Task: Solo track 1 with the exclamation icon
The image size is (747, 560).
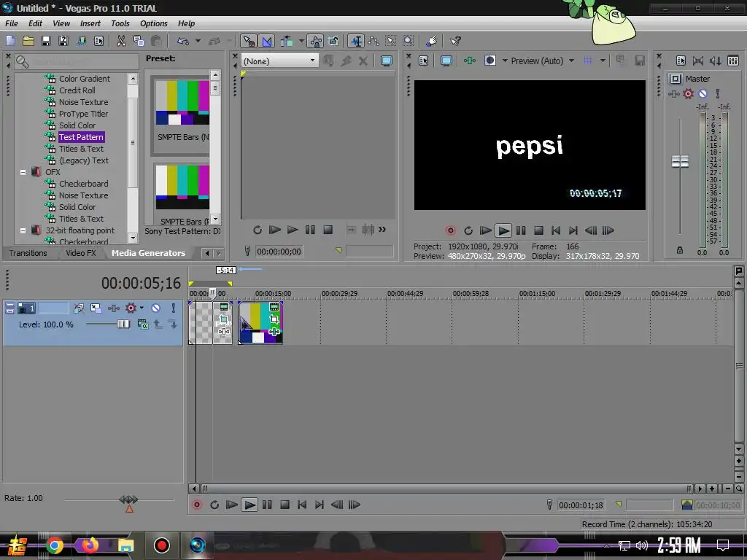Action: coord(174,308)
